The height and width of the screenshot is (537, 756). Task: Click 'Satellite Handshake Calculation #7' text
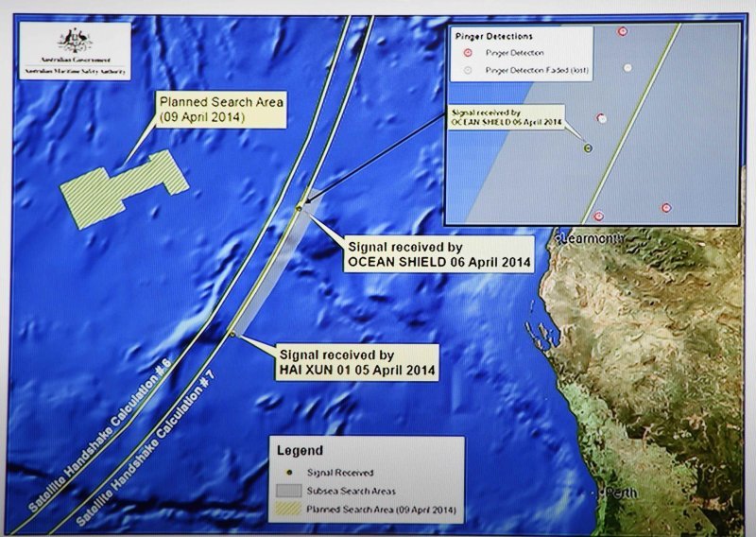click(146, 448)
